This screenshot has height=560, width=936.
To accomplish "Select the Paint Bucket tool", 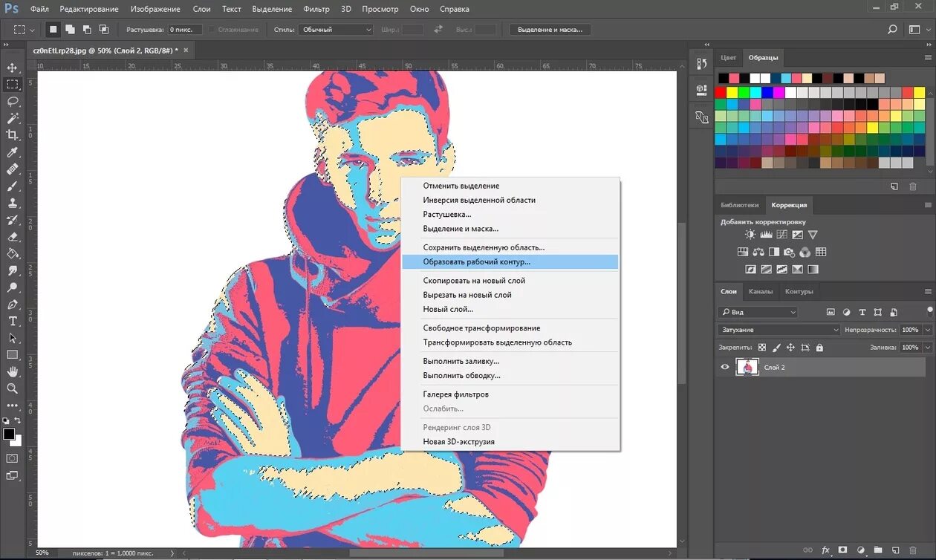I will point(12,253).
